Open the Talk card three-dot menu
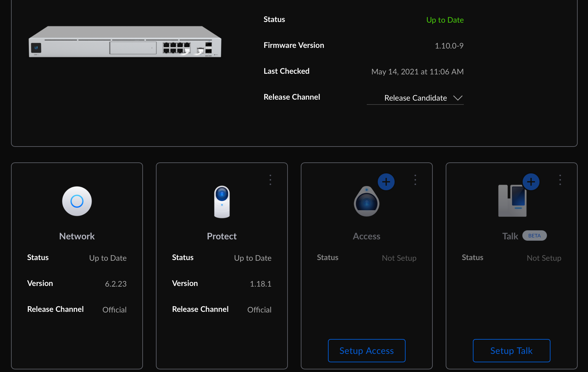Screen dimensions: 588x372 click(560, 180)
